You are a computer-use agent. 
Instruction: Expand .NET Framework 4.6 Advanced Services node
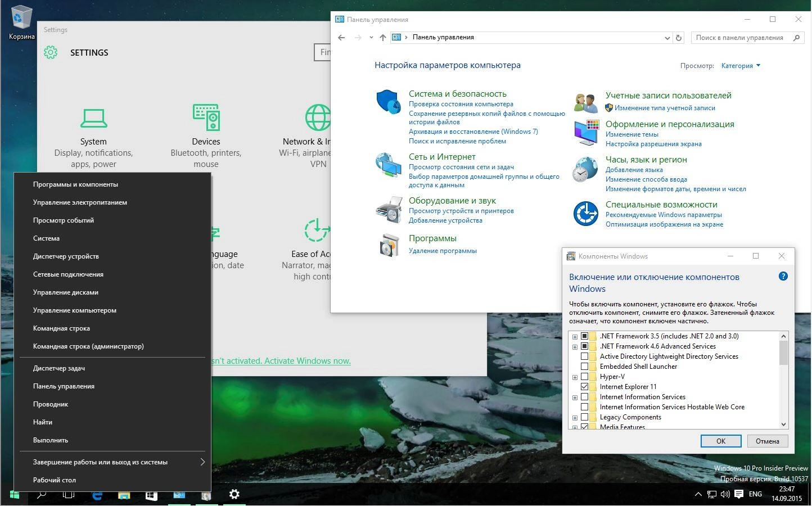575,347
